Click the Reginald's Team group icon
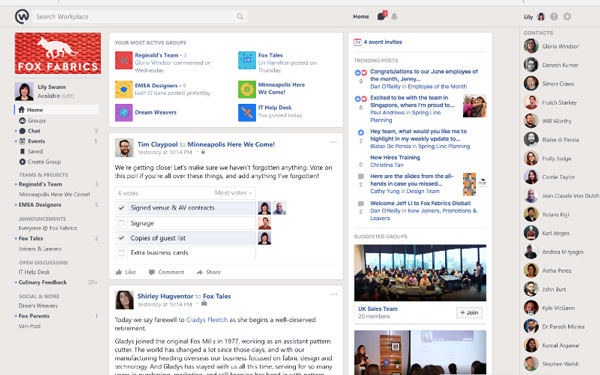Screen dimensions: 600x375 pyautogui.click(x=124, y=60)
